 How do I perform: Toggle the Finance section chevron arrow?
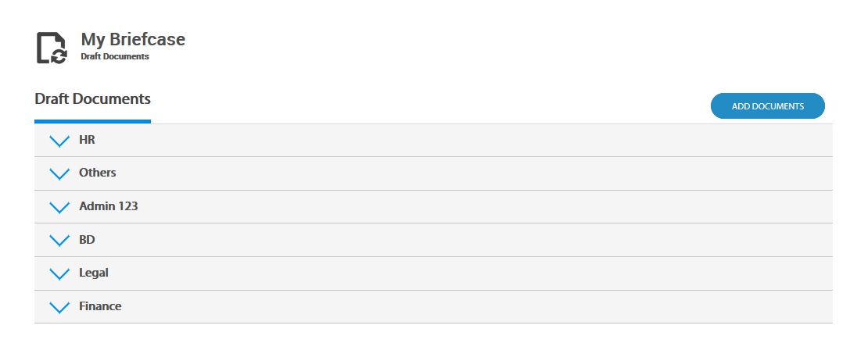click(59, 307)
